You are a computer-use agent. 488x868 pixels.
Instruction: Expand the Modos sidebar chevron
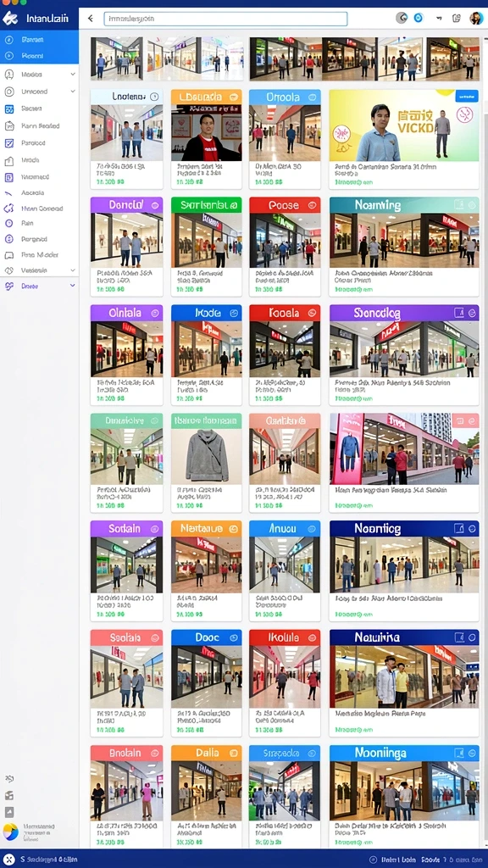click(73, 75)
